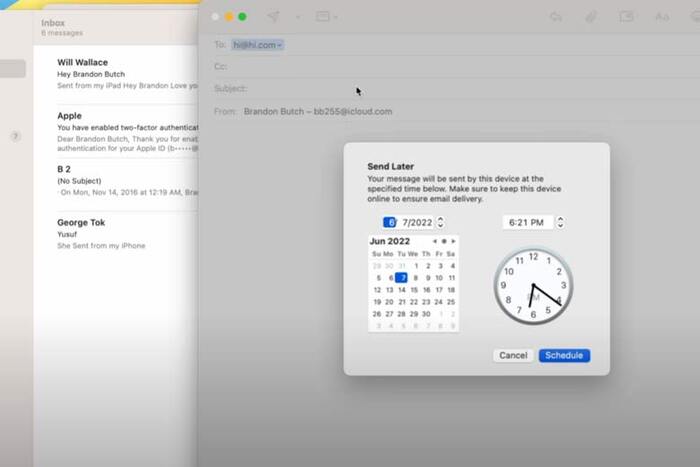Viewport: 700px width, 467px height.
Task: Click the analog clock face
Action: 533,286
